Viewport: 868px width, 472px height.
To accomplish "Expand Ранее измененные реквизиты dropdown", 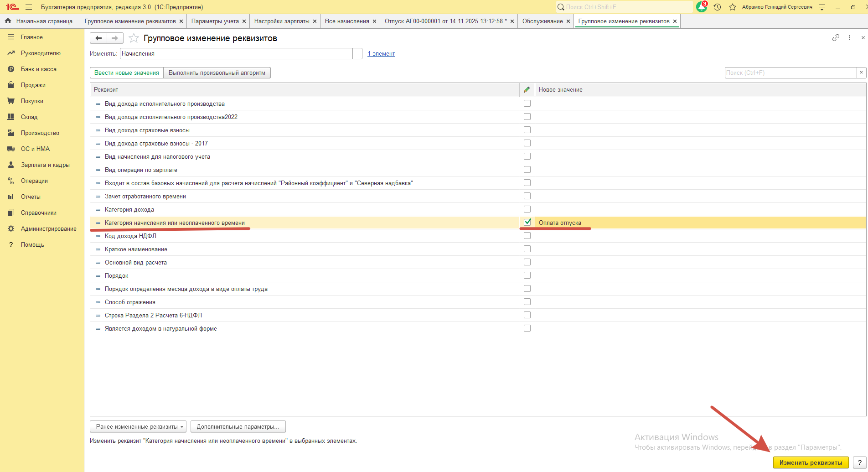I will tap(138, 427).
